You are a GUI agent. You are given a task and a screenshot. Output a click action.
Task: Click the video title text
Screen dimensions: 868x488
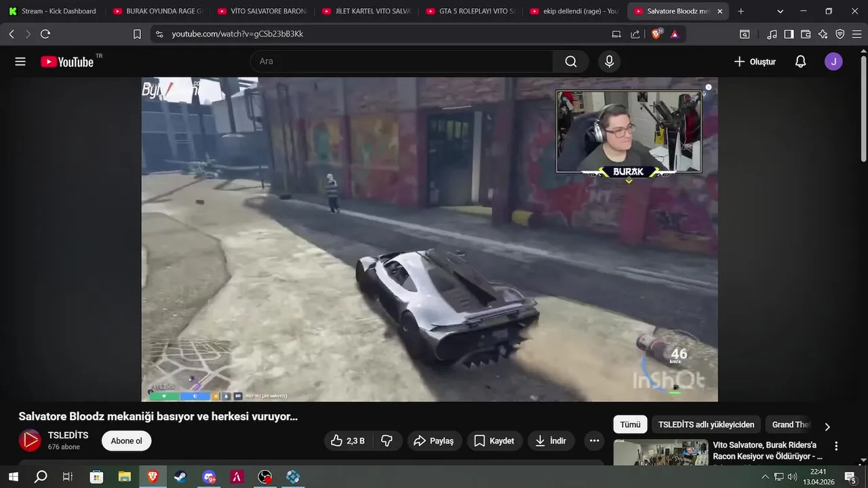158,416
